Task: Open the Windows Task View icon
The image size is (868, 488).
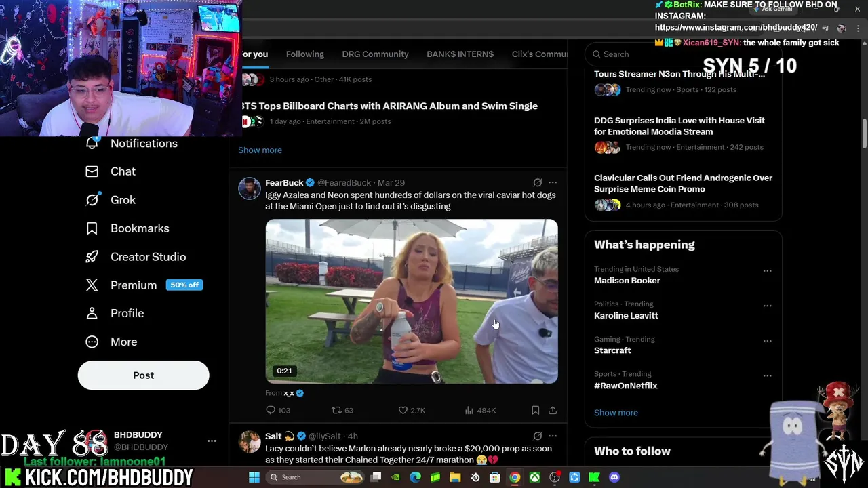Action: 376,477
